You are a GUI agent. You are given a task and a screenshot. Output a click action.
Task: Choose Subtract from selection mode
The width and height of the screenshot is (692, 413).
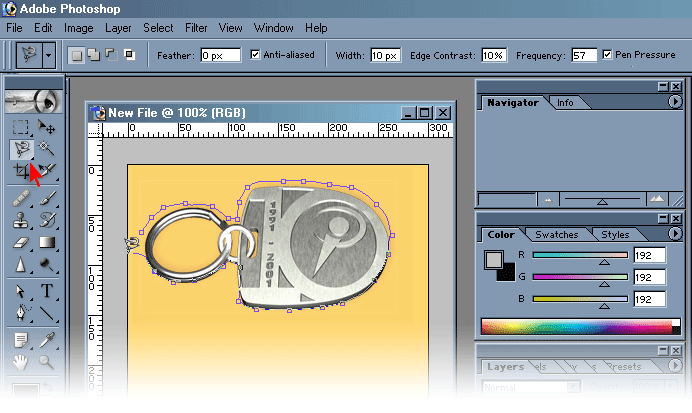pyautogui.click(x=111, y=55)
